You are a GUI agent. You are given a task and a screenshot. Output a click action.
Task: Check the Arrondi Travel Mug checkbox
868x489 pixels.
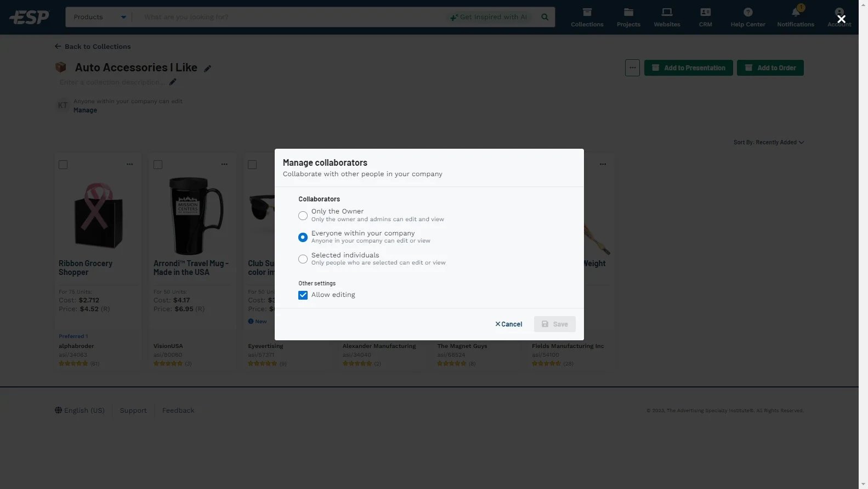click(158, 165)
